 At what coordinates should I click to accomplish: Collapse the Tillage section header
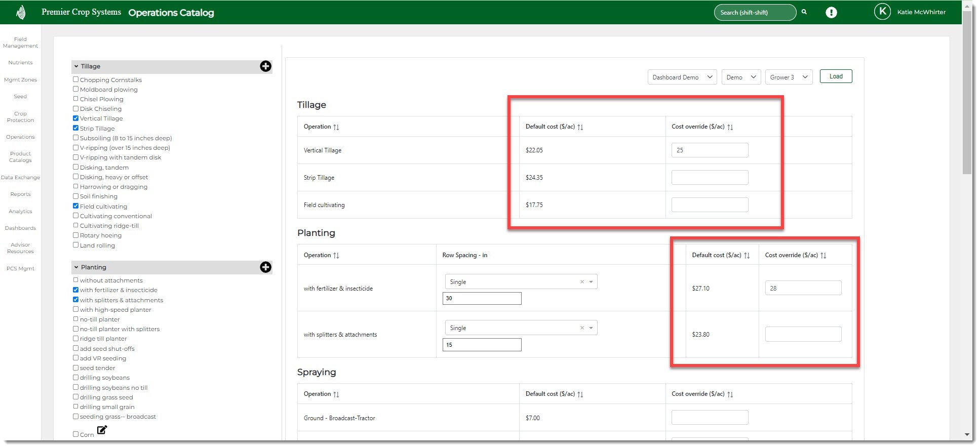tap(76, 66)
